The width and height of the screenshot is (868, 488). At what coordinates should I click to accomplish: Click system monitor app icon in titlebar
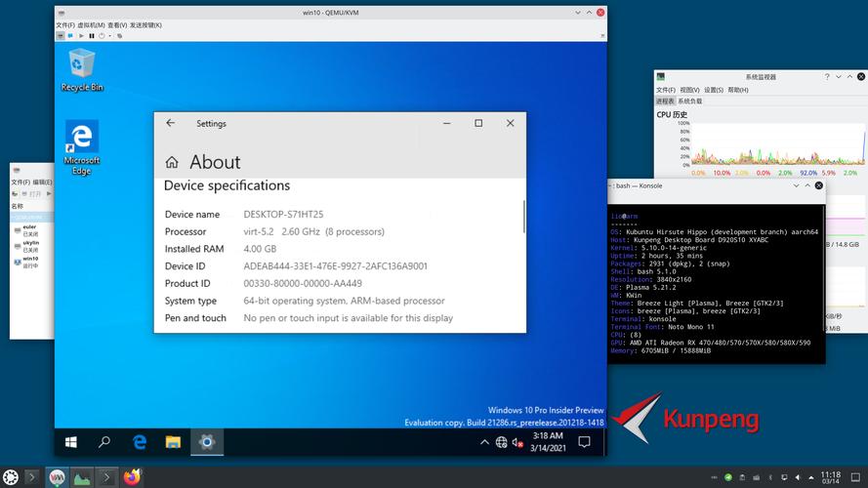tap(660, 77)
